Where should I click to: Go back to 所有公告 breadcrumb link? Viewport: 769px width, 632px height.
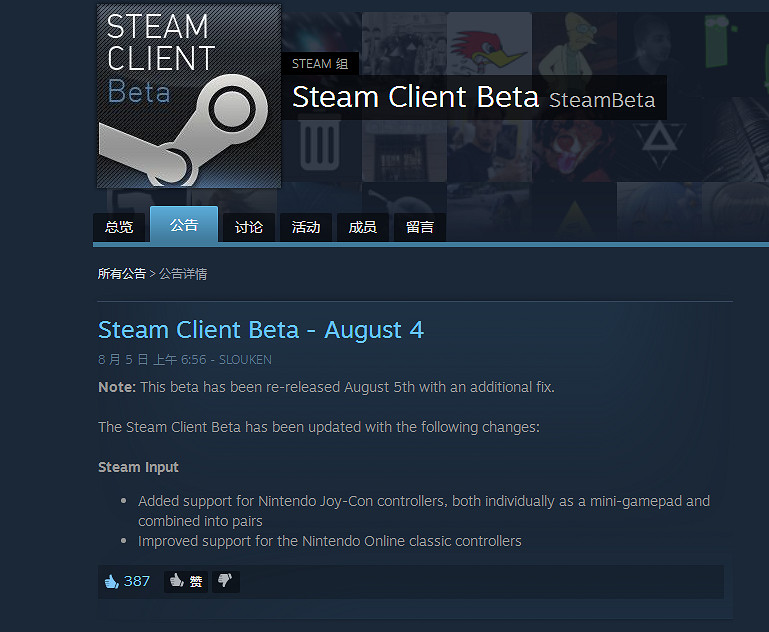[122, 273]
